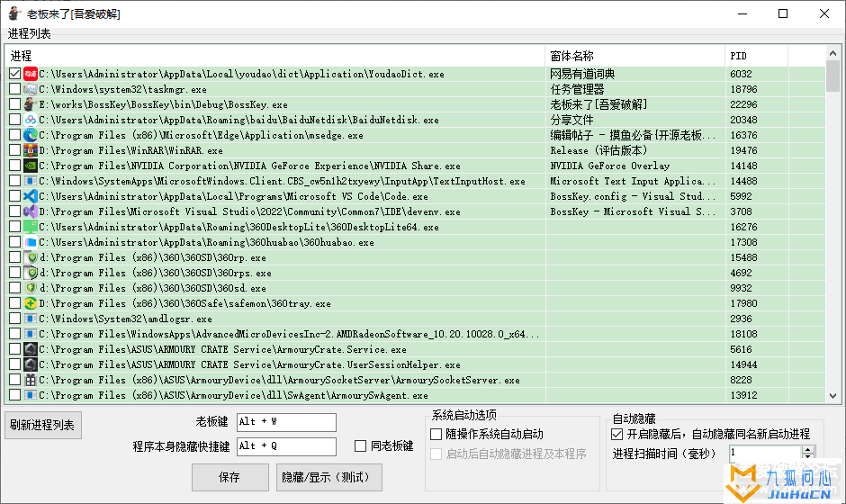Select window name Release (评估版本)
The width and height of the screenshot is (846, 504).
(x=598, y=150)
